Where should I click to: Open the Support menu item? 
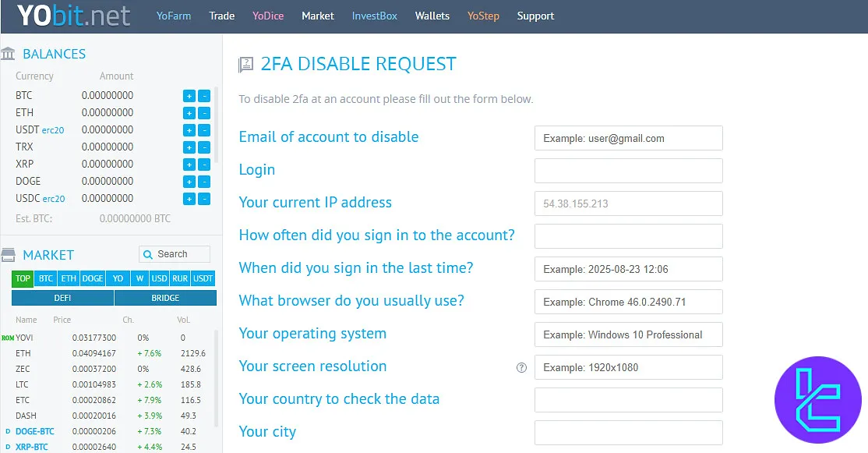click(x=535, y=16)
